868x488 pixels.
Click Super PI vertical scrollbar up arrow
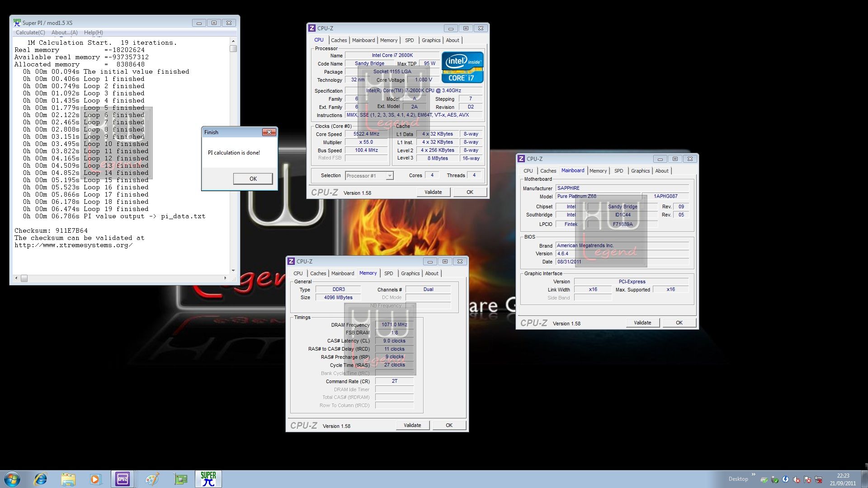point(233,41)
